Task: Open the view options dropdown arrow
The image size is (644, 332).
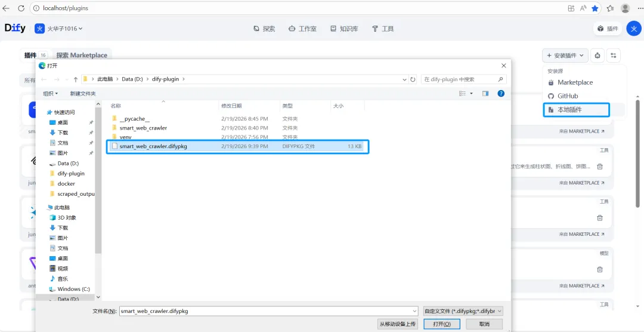Action: (x=472, y=94)
